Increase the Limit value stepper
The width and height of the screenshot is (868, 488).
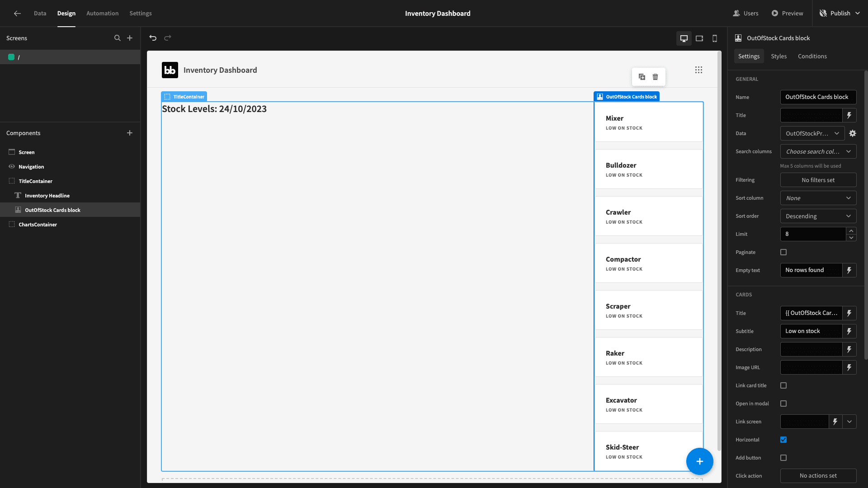point(851,231)
